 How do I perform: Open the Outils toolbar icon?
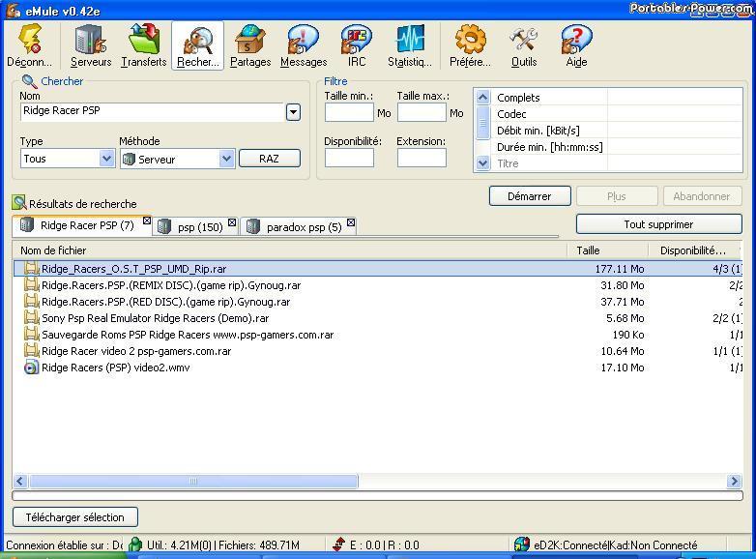coord(524,45)
